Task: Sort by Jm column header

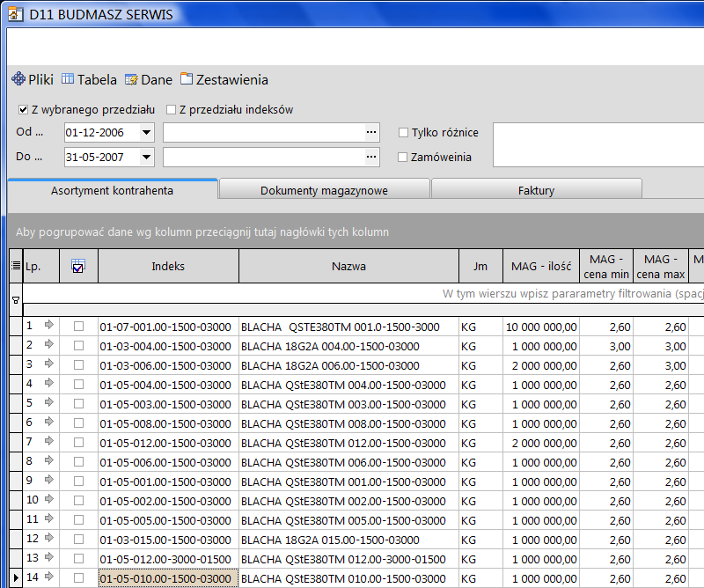Action: [480, 266]
